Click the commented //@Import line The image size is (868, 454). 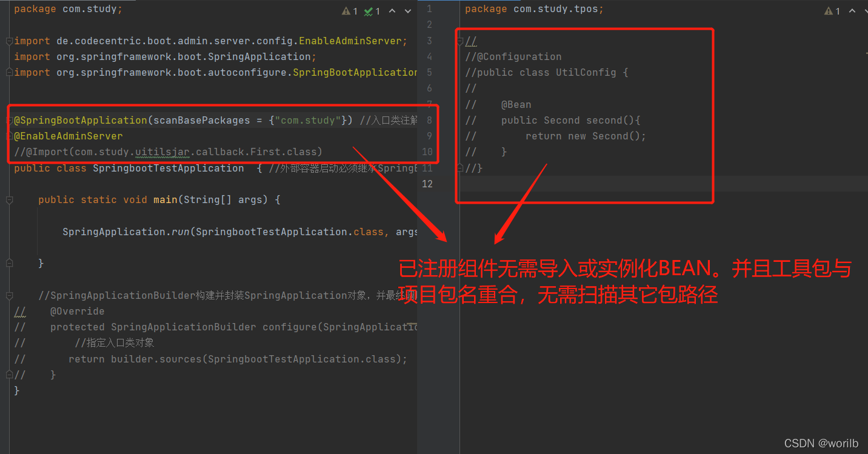pyautogui.click(x=169, y=152)
